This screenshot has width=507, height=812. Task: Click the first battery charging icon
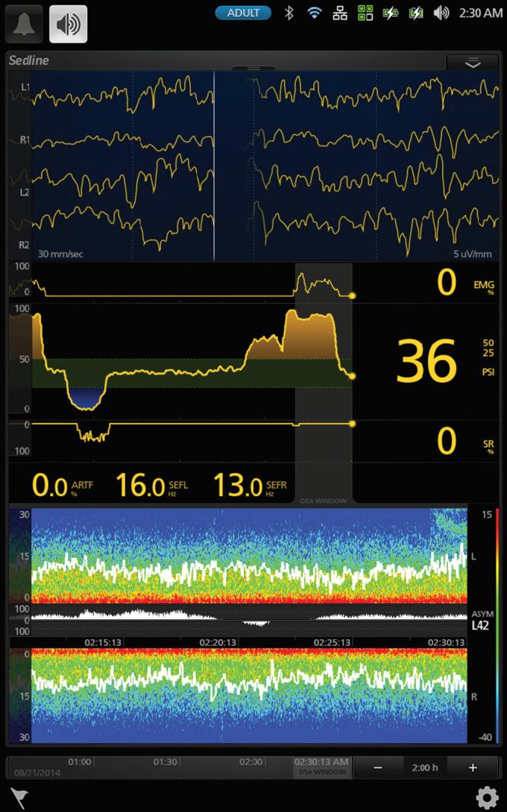[390, 13]
